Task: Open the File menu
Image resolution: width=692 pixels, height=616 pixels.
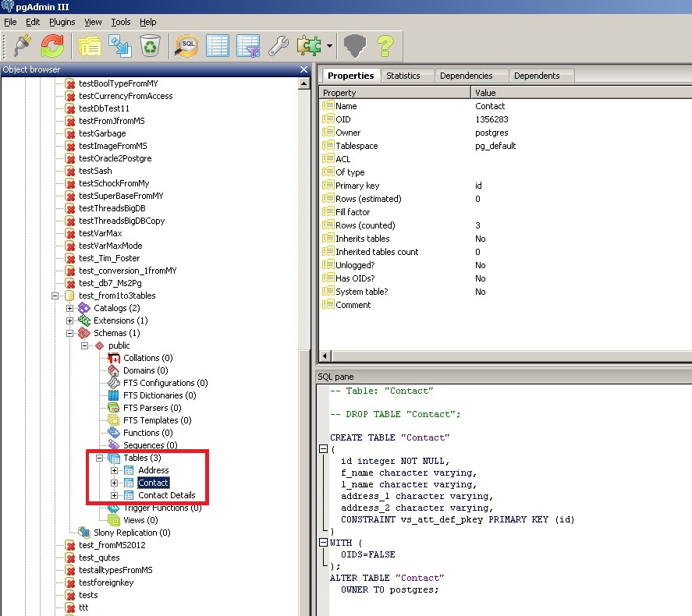Action: pyautogui.click(x=10, y=22)
